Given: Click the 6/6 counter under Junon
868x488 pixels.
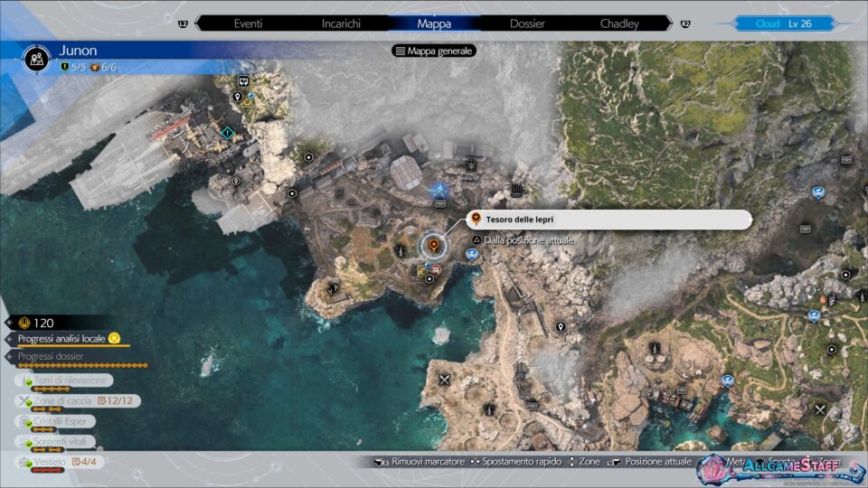Looking at the screenshot, I should pyautogui.click(x=103, y=68).
